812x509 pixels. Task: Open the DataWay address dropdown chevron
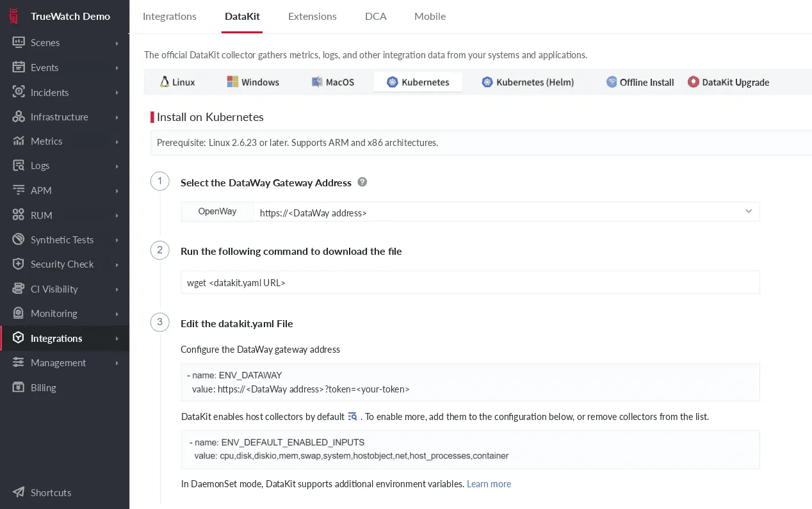[x=749, y=212]
